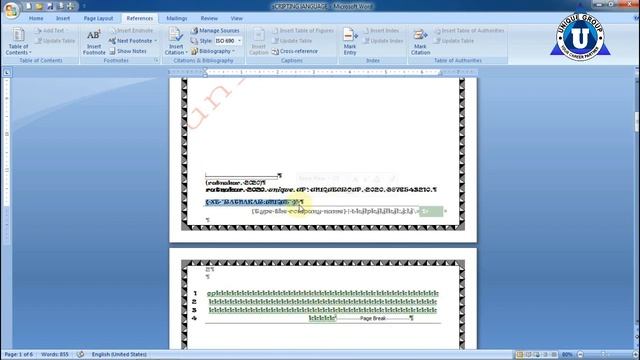This screenshot has height=360, width=640.
Task: Click Update Table in Table of Authorities group
Action: coord(454,41)
